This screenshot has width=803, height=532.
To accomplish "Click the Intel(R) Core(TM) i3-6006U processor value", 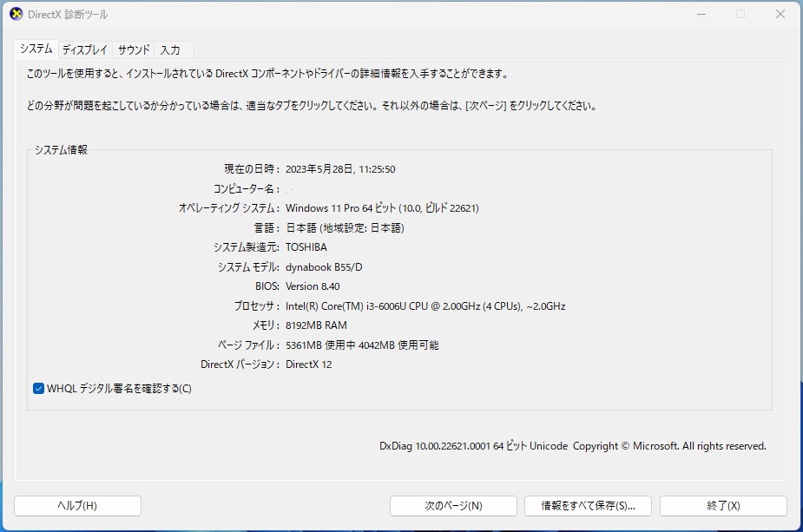I will click(x=425, y=306).
